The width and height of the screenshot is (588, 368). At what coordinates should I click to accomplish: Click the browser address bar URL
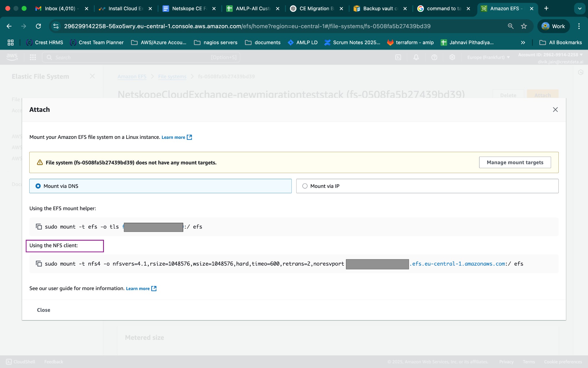pyautogui.click(x=247, y=26)
